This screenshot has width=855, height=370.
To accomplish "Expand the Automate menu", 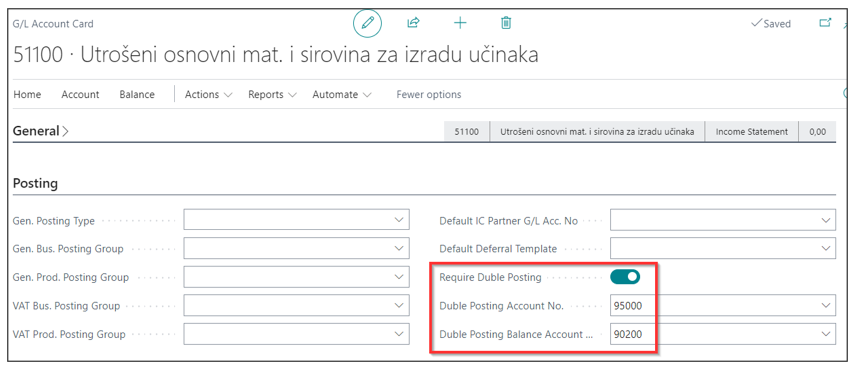I will click(x=341, y=94).
